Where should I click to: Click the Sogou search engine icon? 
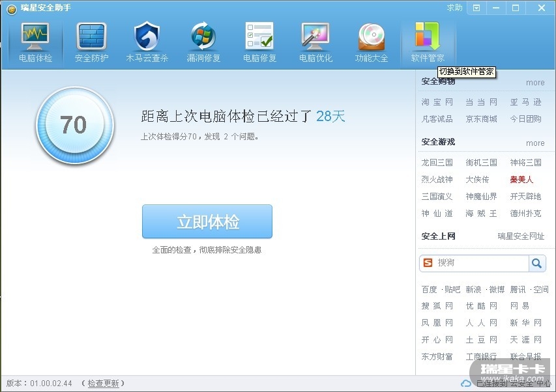coord(428,263)
